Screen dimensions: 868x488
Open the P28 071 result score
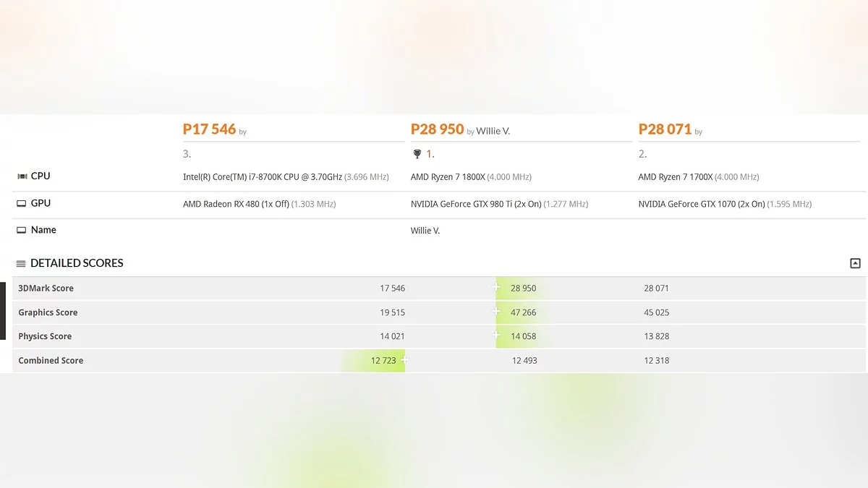click(665, 129)
